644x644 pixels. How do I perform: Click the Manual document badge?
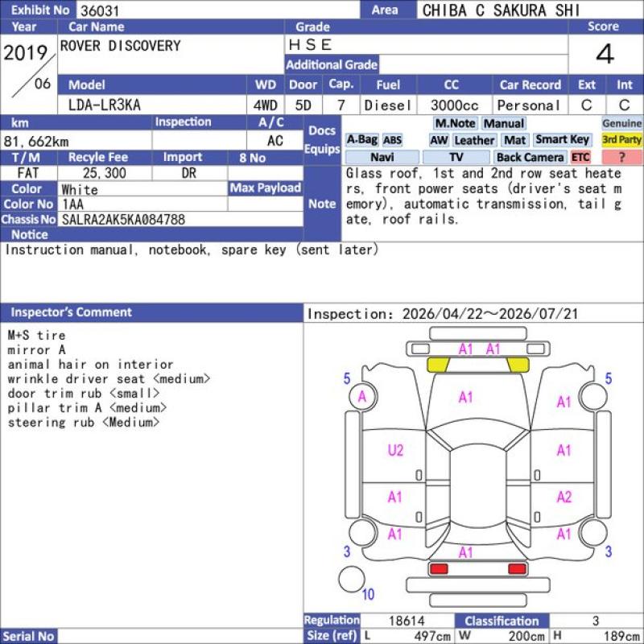(x=504, y=123)
